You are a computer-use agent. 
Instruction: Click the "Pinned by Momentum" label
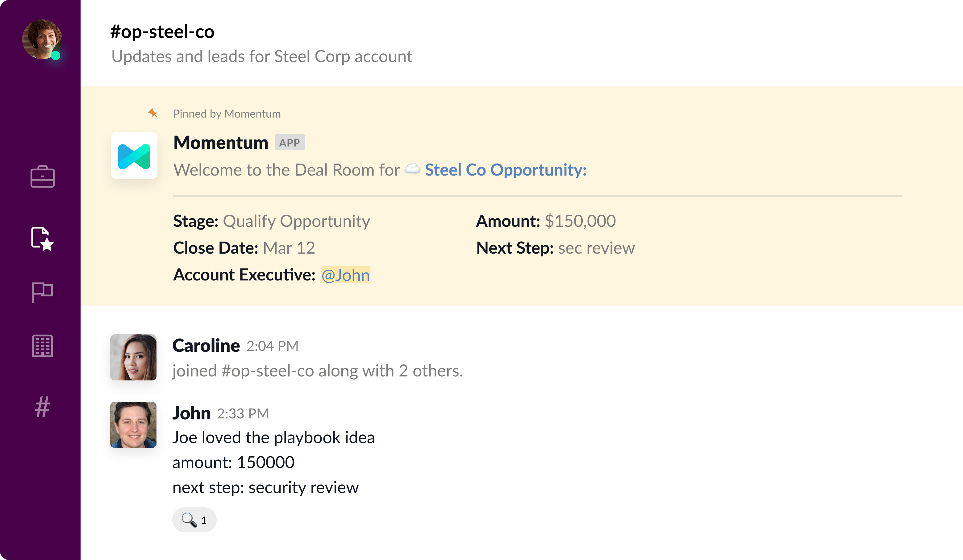[x=227, y=114]
